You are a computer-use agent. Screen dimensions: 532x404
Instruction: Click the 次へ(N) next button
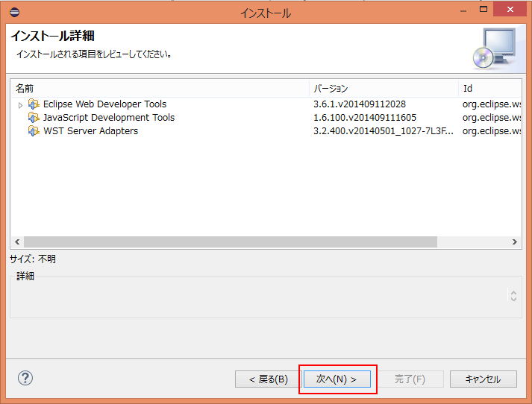(337, 379)
